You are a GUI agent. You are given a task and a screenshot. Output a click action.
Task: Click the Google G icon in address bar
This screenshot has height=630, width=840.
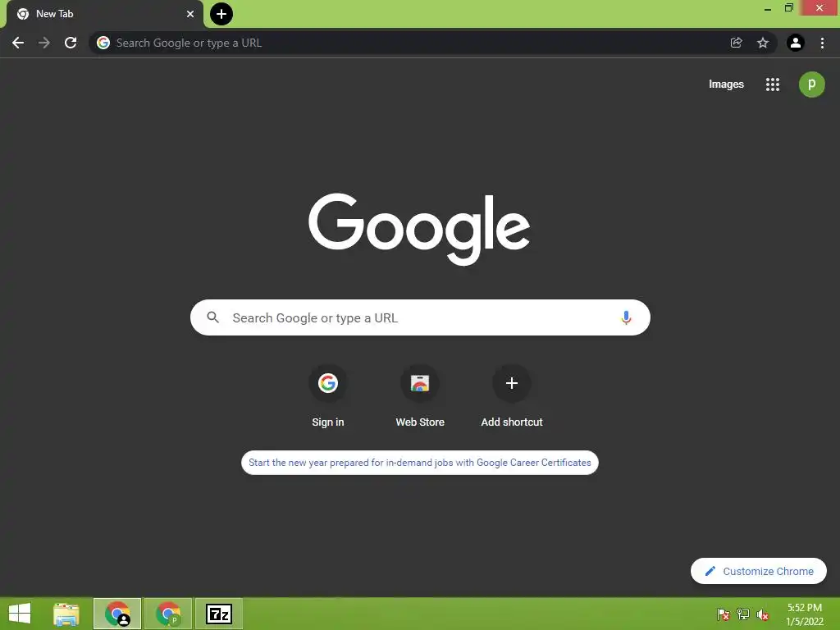click(103, 43)
